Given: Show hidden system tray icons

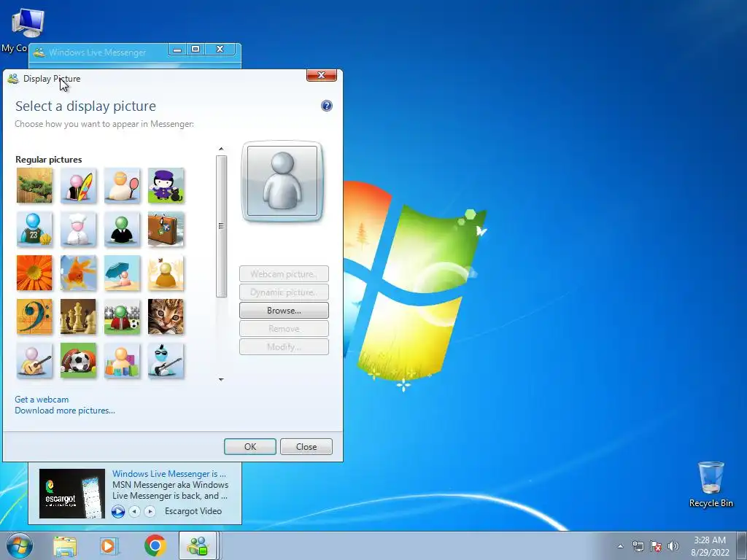Looking at the screenshot, I should (620, 546).
